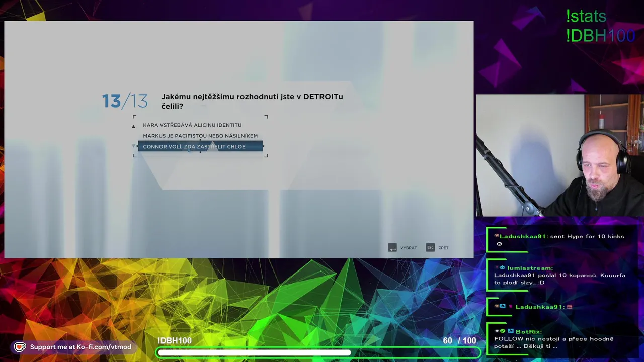
Task: Click lumiastream username in chat
Action: pyautogui.click(x=530, y=268)
